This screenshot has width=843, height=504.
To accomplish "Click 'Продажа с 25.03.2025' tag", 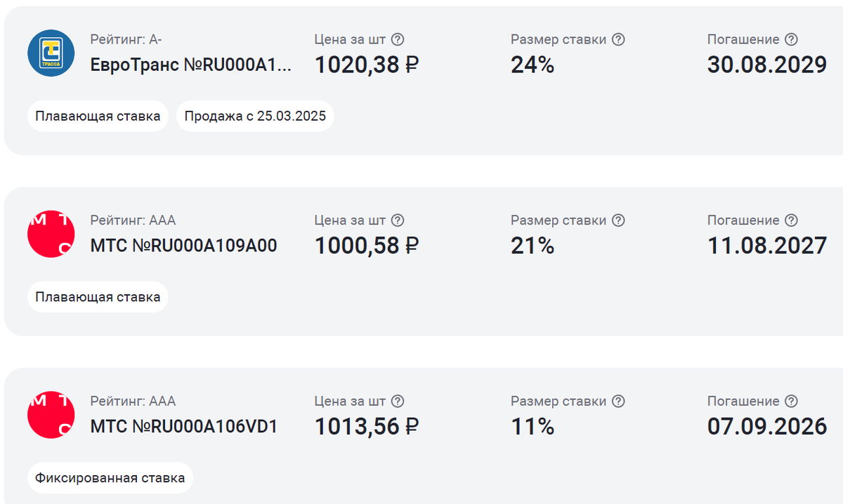I will click(255, 117).
